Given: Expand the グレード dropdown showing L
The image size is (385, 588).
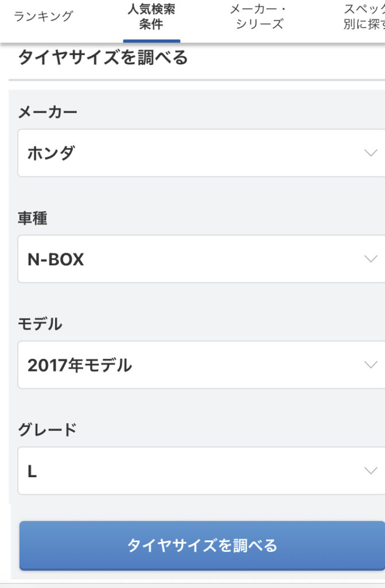Looking at the screenshot, I should tap(195, 471).
